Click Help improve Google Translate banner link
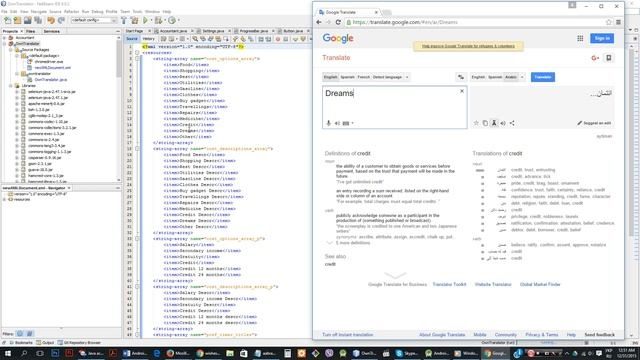Screen dimensions: 640x360 pyautogui.click(x=468, y=46)
